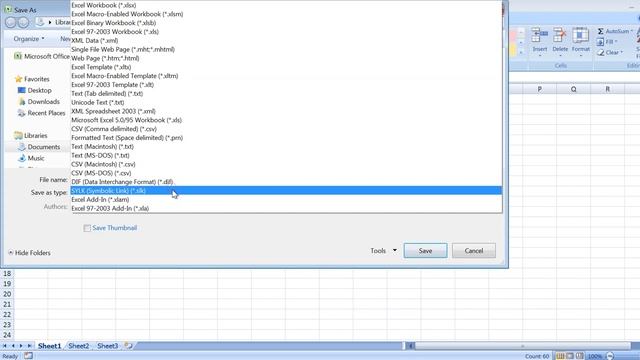640x360 pixels.
Task: Switch to Sheet3 tab
Action: [108, 346]
